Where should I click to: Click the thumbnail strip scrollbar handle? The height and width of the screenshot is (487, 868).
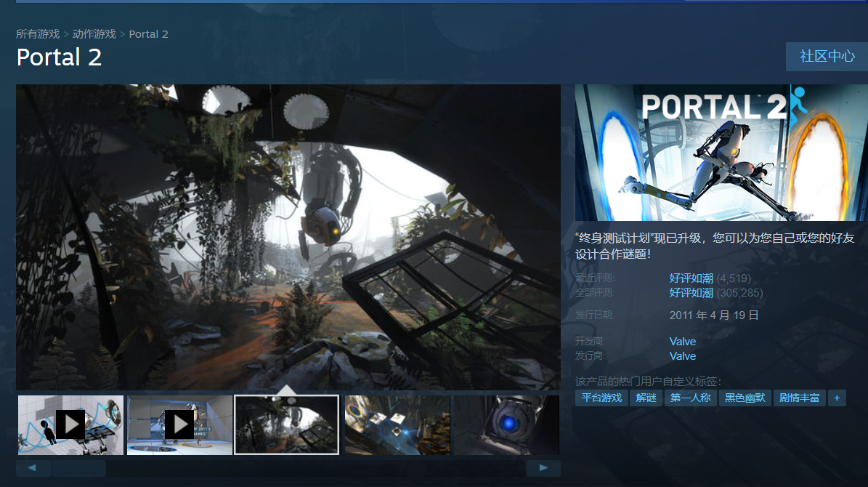coord(78,468)
